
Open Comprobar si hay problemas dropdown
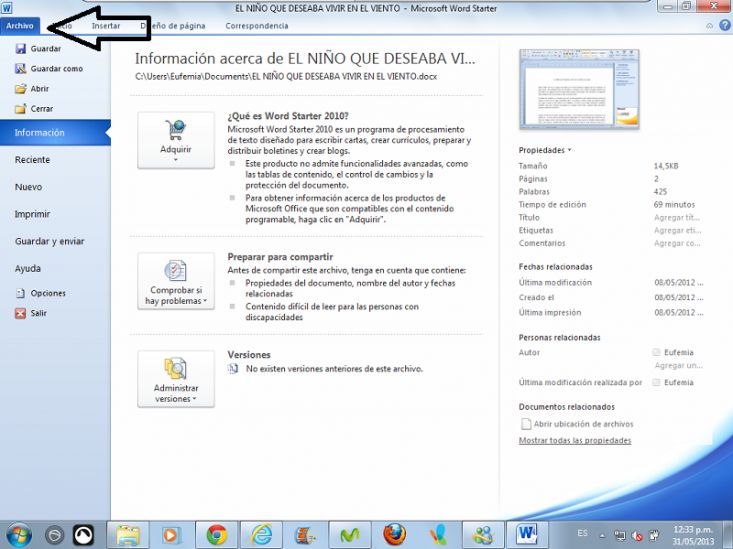click(x=176, y=281)
